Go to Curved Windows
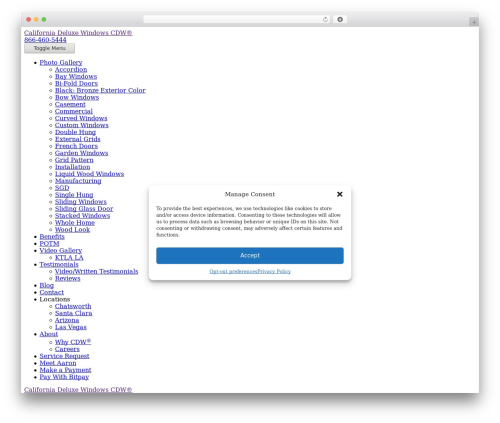The image size is (500, 423). 81,118
